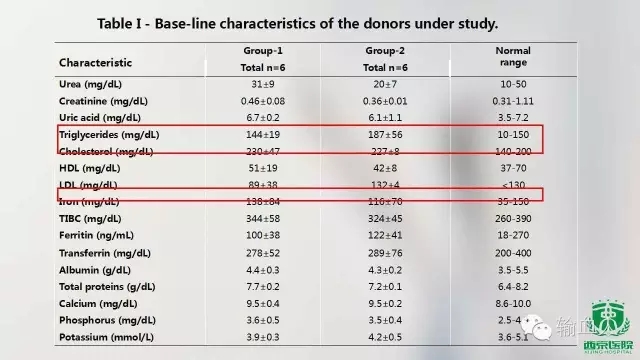Click the Creatinine Group-1 value 0.46±0.08
The width and height of the screenshot is (640, 360).
pos(263,101)
